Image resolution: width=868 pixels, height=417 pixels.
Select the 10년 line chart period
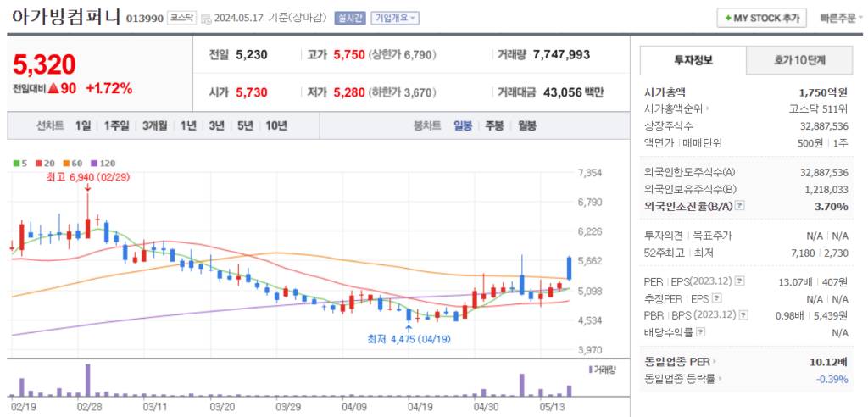(276, 125)
